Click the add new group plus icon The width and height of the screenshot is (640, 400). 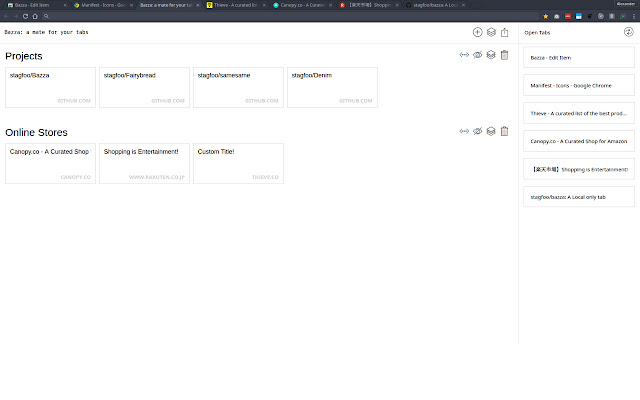tap(477, 32)
